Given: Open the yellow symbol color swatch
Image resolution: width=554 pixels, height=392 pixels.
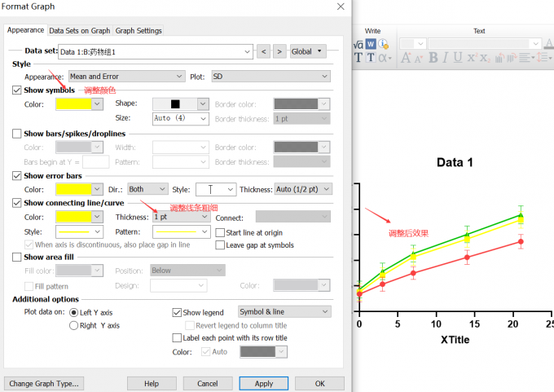Looking at the screenshot, I should 79,104.
